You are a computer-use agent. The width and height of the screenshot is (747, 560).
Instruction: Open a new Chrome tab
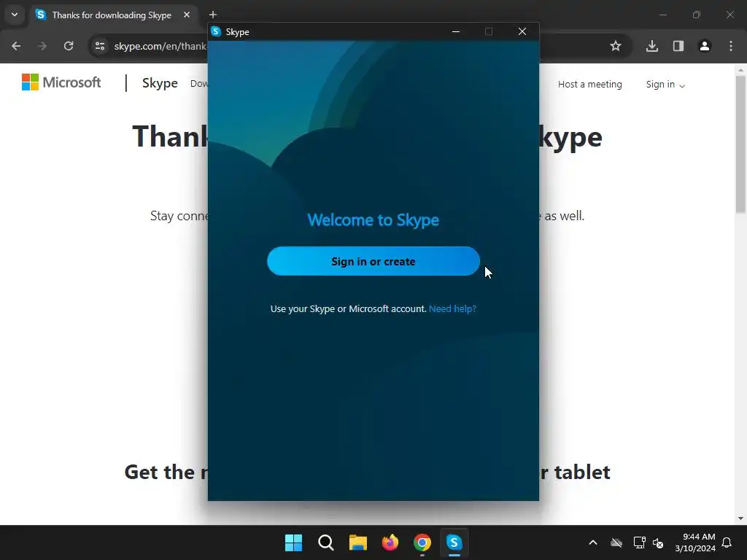[213, 15]
